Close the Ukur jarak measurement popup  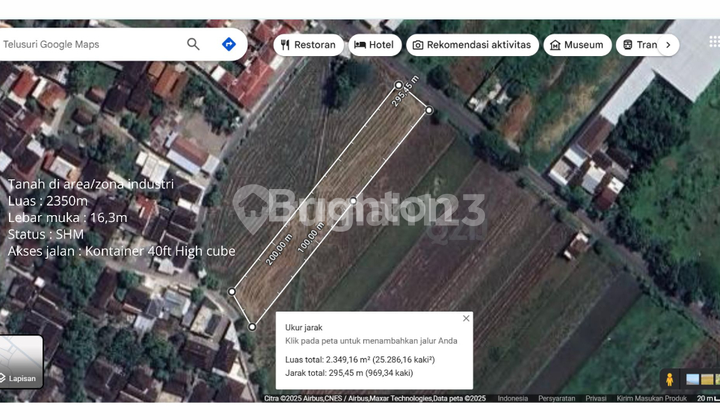click(466, 318)
